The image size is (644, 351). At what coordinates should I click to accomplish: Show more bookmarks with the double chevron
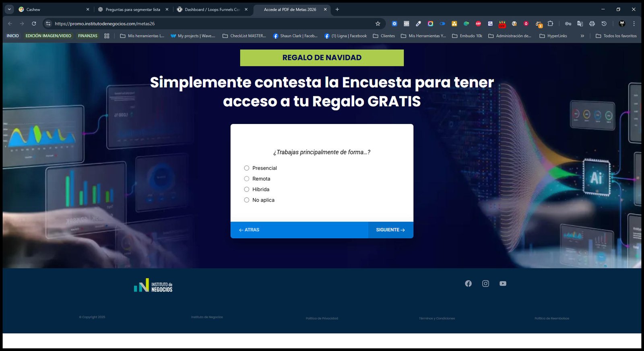pyautogui.click(x=582, y=36)
